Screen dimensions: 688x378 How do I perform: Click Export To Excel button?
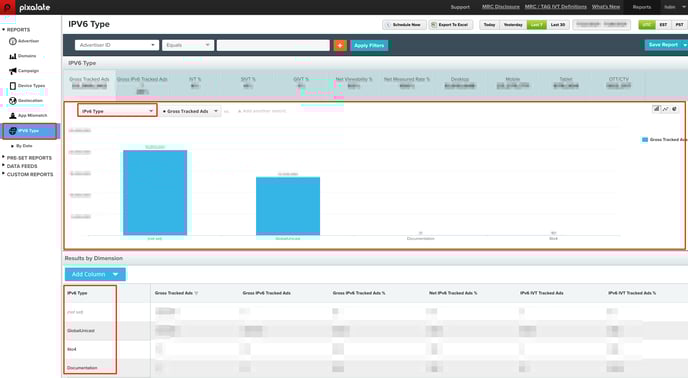coord(451,25)
